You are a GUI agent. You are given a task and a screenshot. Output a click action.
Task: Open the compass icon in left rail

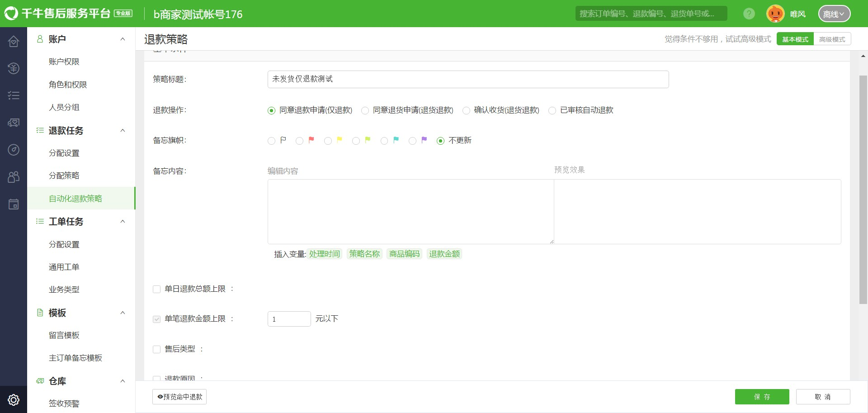click(14, 150)
